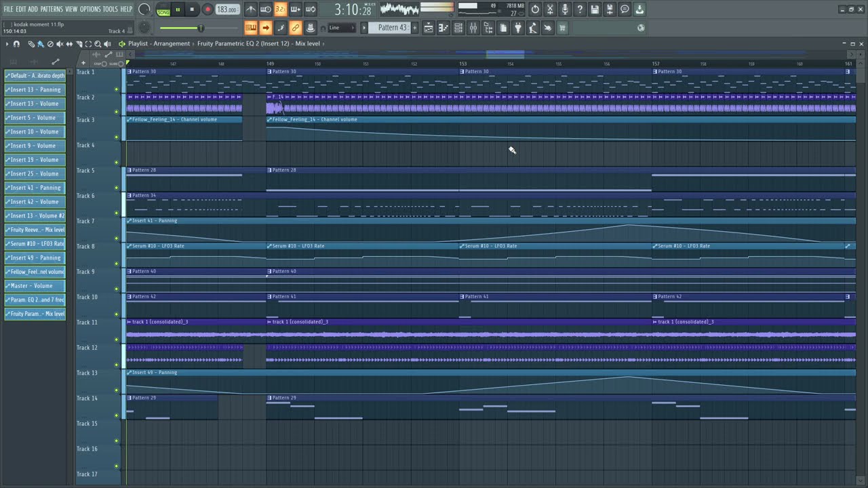Select the playlist Delete tool
This screenshot has width=868, height=488.
pos(50,43)
